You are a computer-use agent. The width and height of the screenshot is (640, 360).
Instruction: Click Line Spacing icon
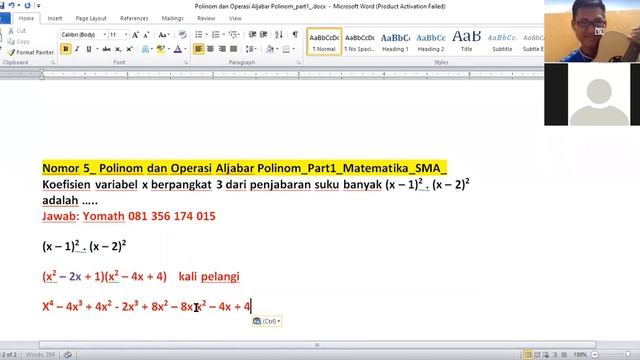[249, 49]
